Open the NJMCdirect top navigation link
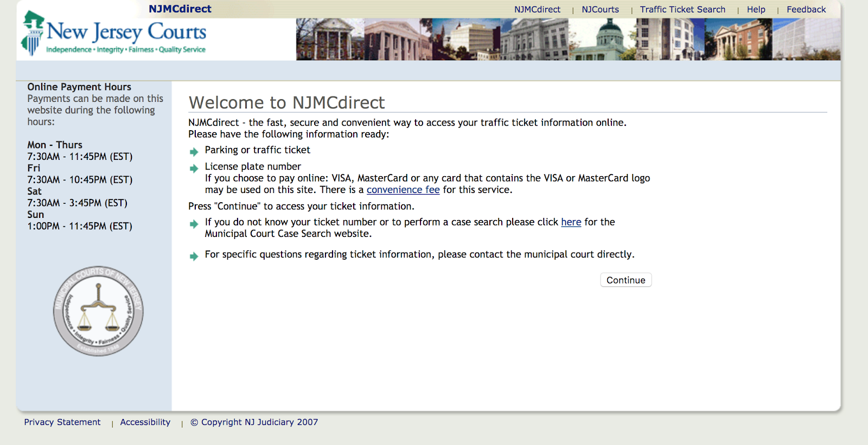Screen dimensions: 868x445 click(x=537, y=10)
